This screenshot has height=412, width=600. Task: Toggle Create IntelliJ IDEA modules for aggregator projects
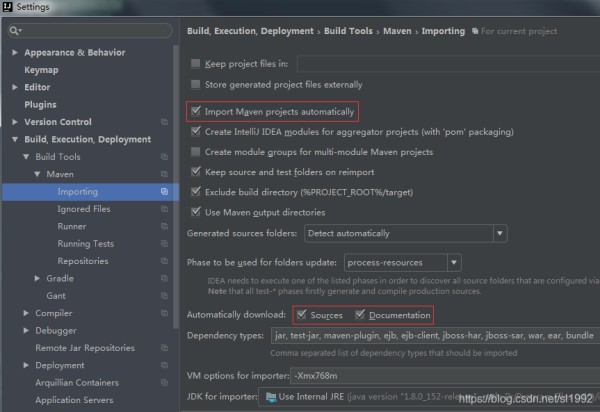(196, 132)
